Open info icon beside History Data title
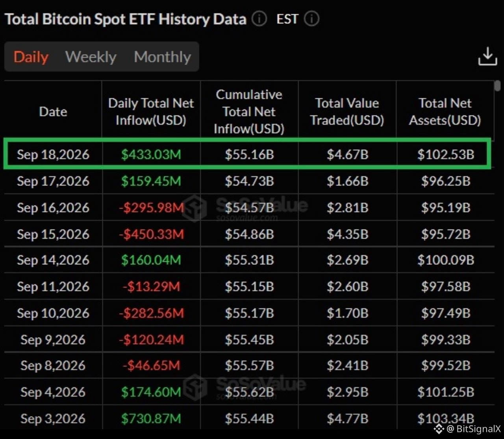 259,18
